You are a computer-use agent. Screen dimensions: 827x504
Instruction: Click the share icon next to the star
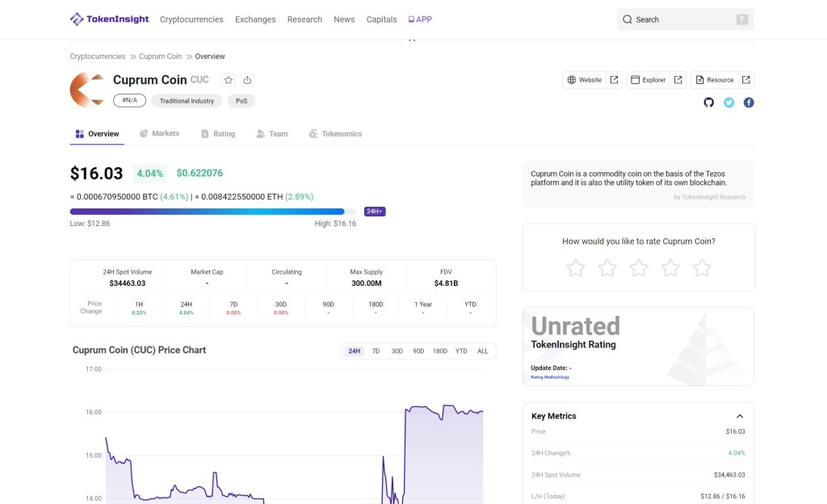click(x=247, y=80)
